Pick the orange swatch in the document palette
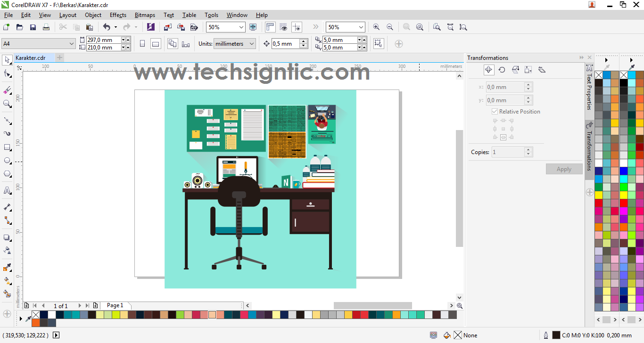 click(x=36, y=322)
